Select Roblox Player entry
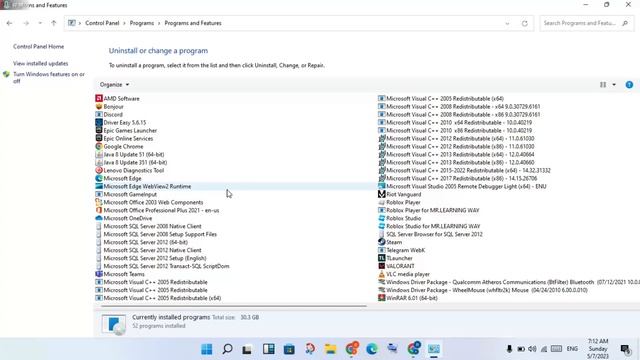This screenshot has width=640, height=360. (403, 202)
